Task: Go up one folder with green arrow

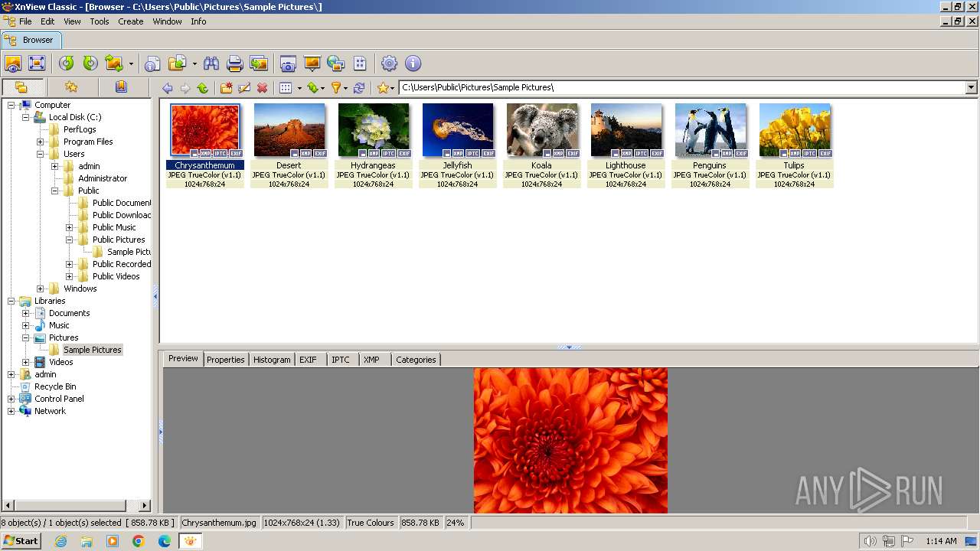Action: (202, 88)
